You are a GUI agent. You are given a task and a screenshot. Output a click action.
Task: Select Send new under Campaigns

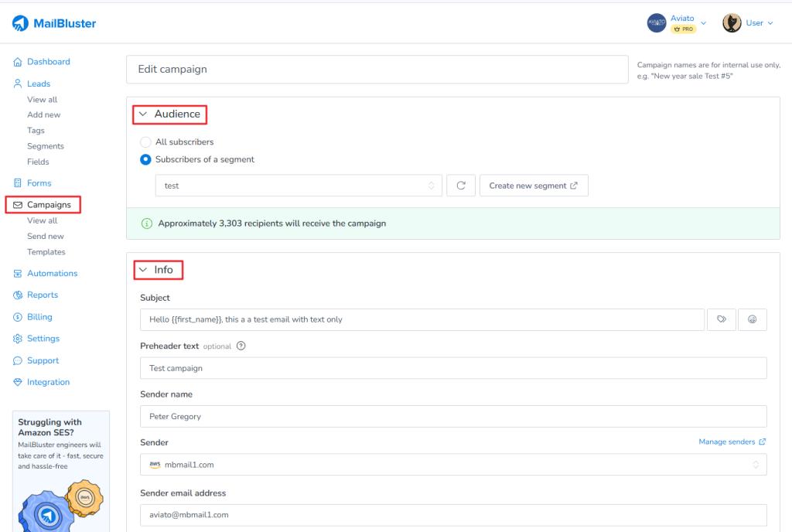click(46, 236)
